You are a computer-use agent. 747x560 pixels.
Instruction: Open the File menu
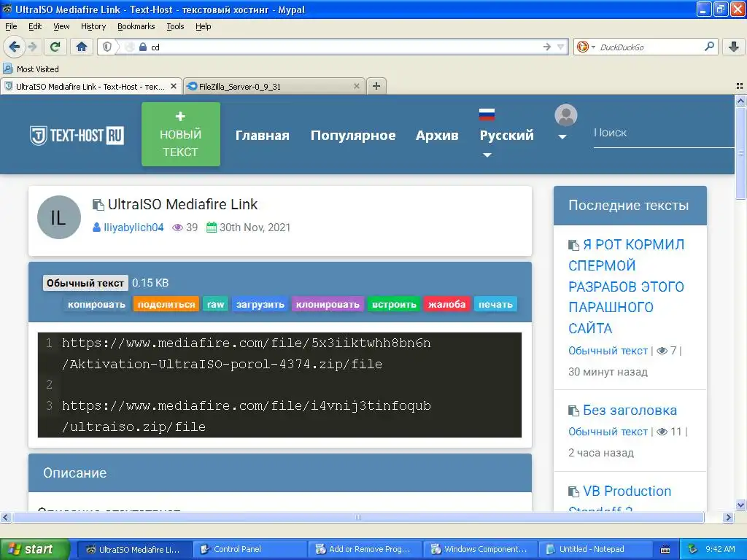pos(11,26)
